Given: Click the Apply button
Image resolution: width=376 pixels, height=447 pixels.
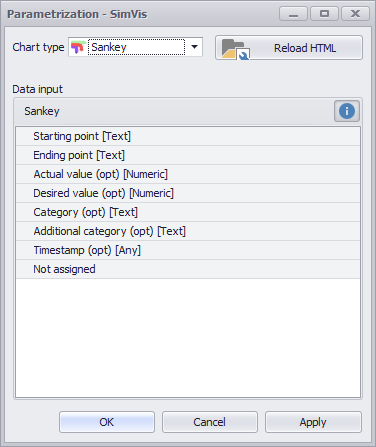Looking at the screenshot, I should tap(313, 422).
